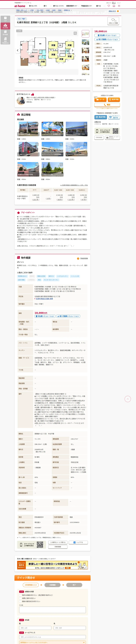This screenshot has height=644, width=136.
Task: Open the 221件 listings count link
Action: [36, 200]
